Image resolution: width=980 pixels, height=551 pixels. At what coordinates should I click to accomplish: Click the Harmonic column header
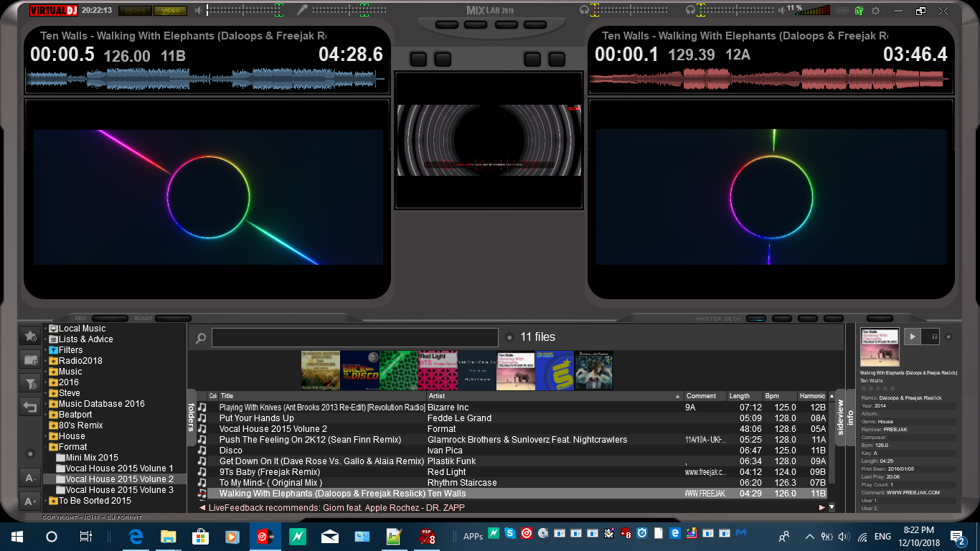(812, 396)
